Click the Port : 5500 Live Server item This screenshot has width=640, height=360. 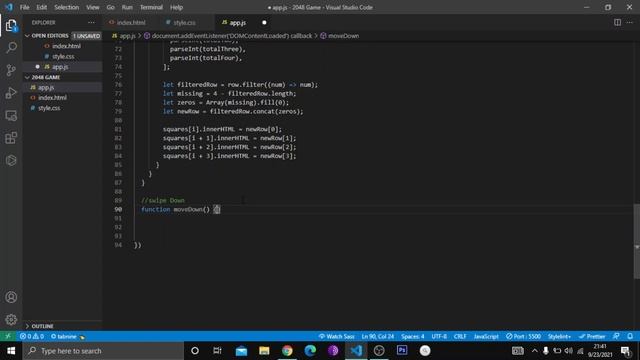coord(523,336)
